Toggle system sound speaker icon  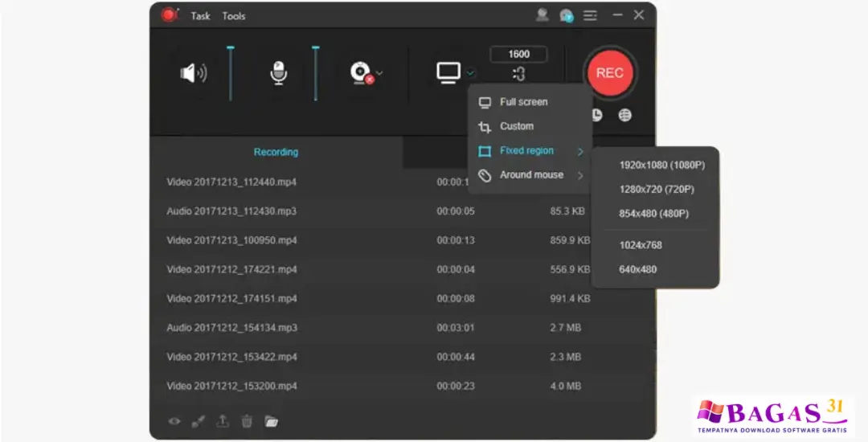193,73
